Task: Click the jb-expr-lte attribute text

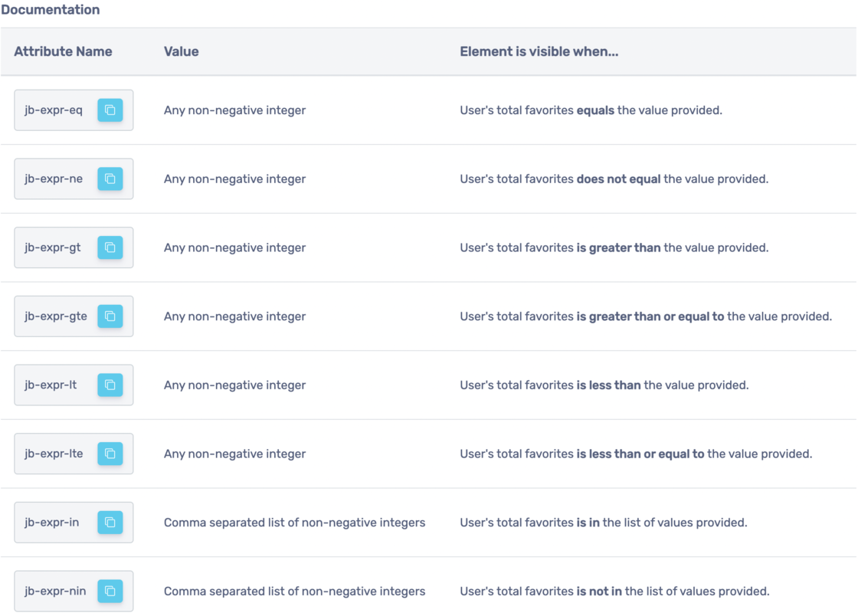Action: 54,454
